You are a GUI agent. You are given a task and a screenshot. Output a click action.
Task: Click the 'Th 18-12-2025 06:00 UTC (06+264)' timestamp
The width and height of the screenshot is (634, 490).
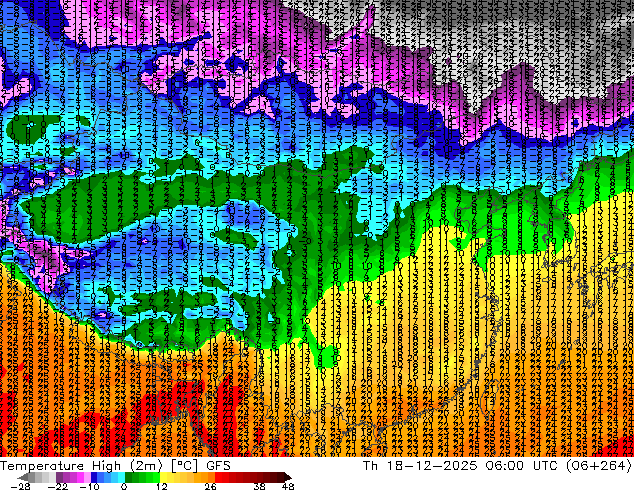(497, 466)
